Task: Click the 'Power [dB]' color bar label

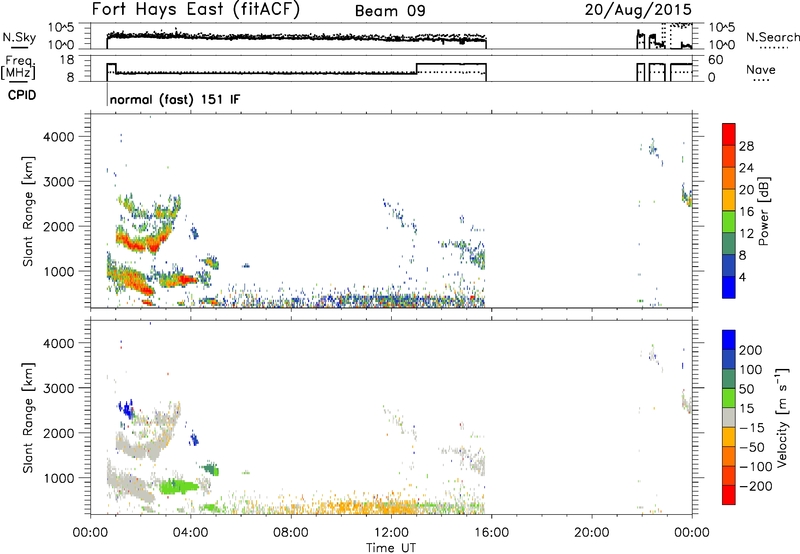Action: (764, 211)
